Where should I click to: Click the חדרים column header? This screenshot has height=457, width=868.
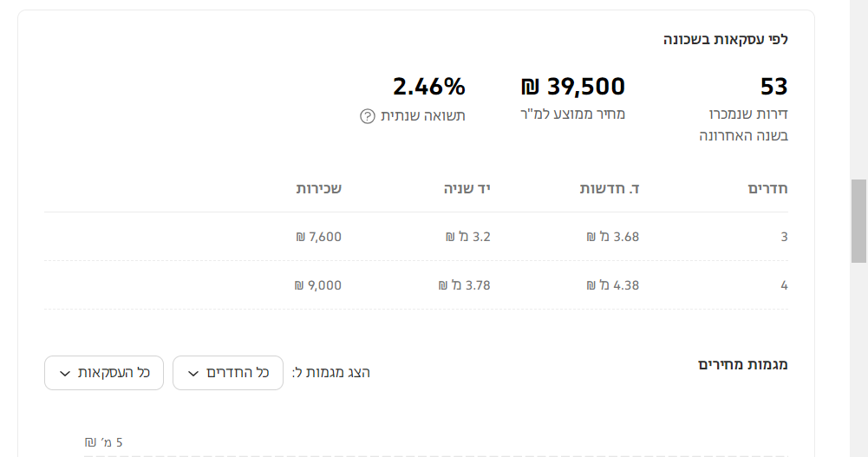[x=767, y=188]
